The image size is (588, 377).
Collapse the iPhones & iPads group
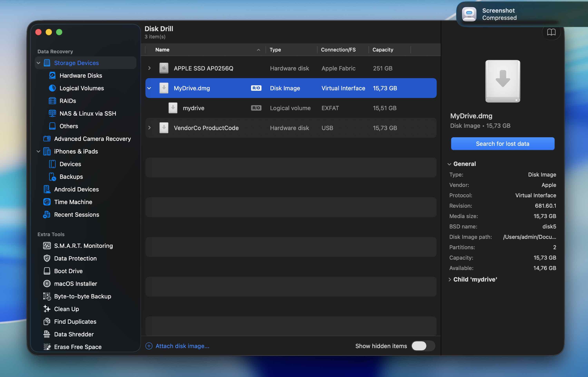[38, 151]
